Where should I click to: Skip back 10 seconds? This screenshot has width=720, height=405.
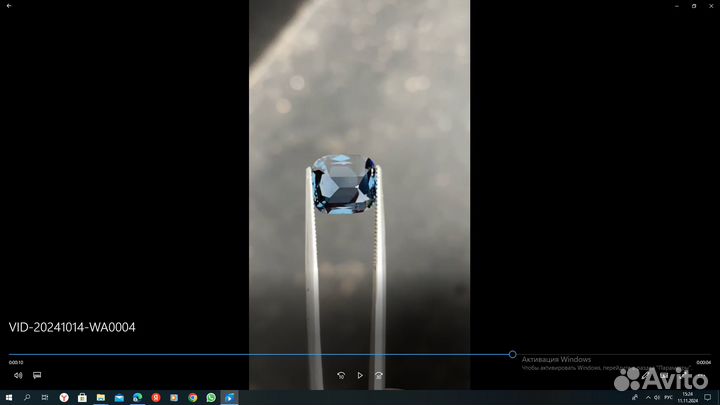coord(341,375)
